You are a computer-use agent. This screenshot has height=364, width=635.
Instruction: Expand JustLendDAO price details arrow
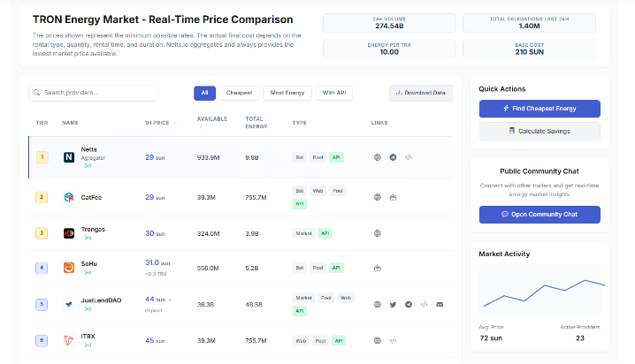(x=170, y=300)
